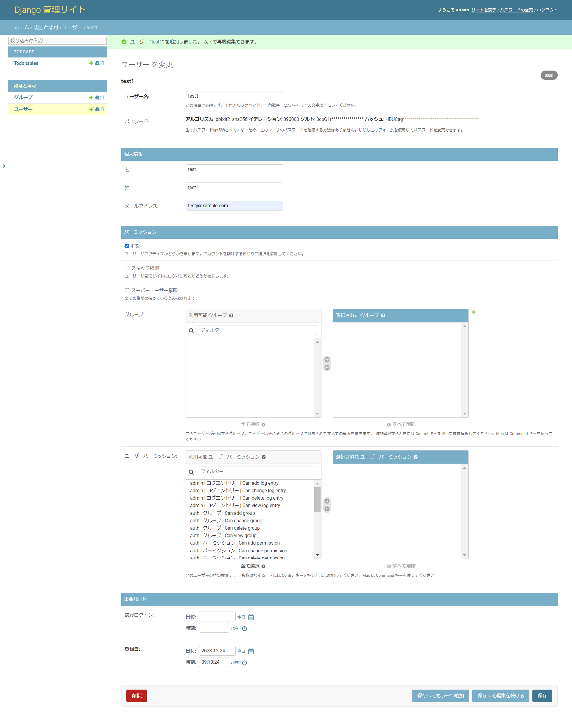Image resolution: width=572 pixels, height=728 pixels.
Task: Enable the スーパーユーザー権限 checkbox
Action: tap(127, 290)
